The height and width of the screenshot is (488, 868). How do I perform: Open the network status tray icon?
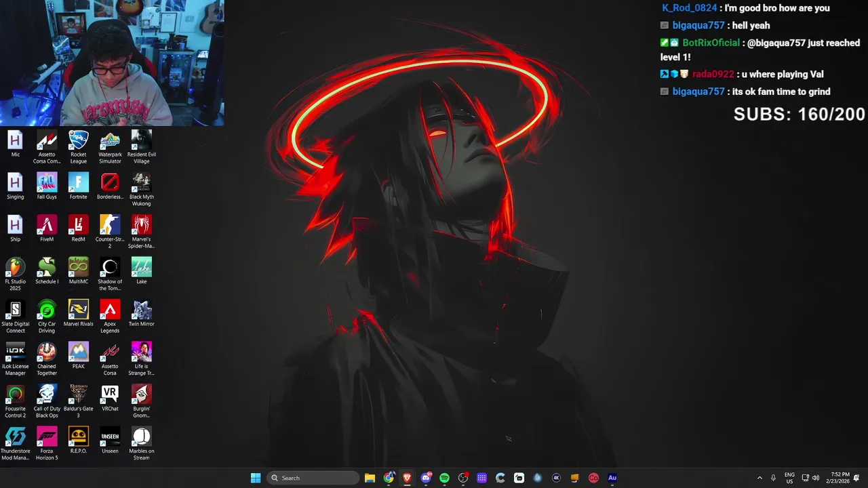pyautogui.click(x=806, y=478)
